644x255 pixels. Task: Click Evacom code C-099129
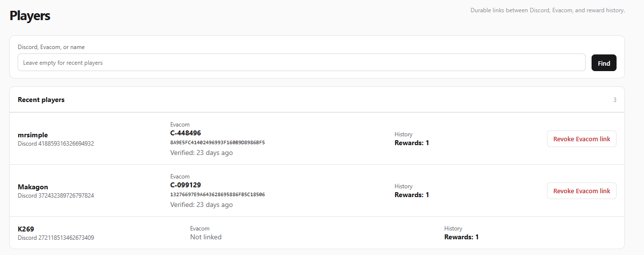point(186,185)
